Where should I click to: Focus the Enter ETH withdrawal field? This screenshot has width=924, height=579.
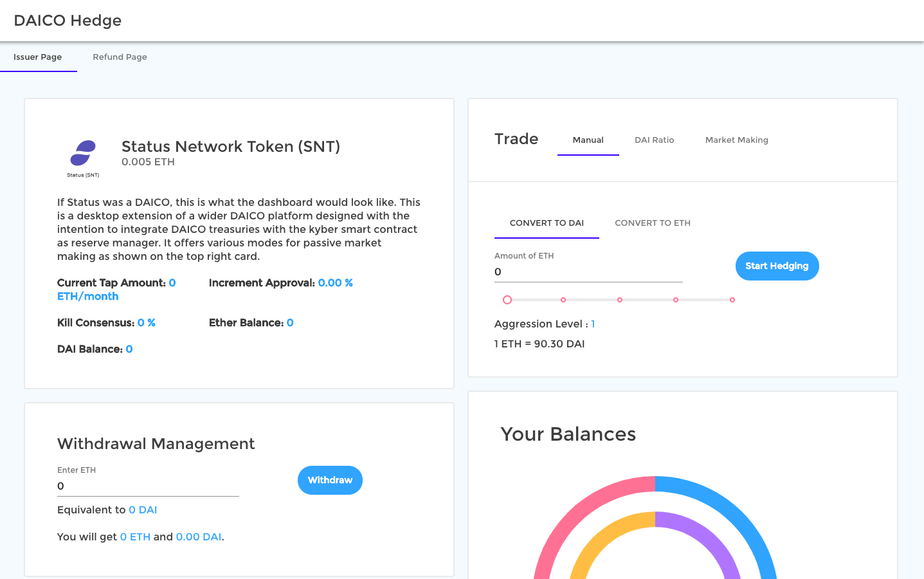point(148,486)
